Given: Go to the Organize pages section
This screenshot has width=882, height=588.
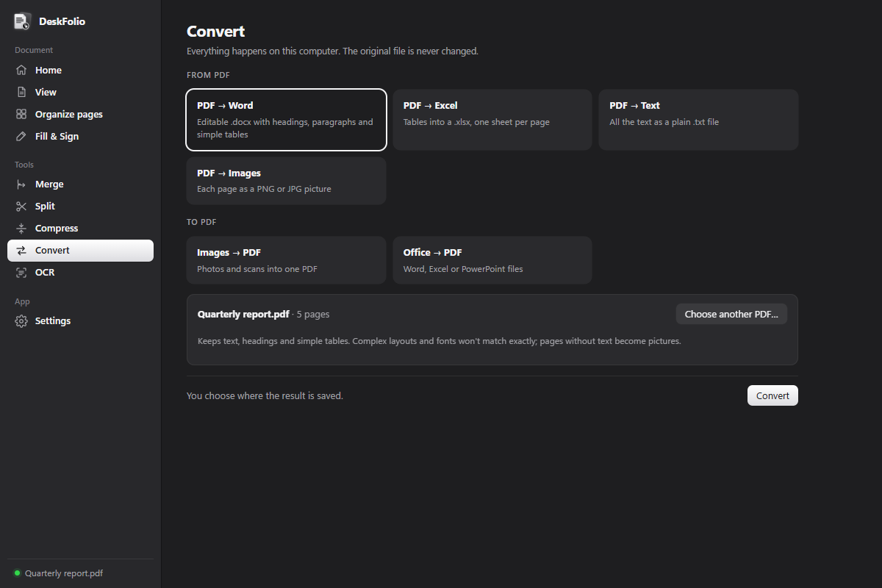Looking at the screenshot, I should (x=69, y=115).
